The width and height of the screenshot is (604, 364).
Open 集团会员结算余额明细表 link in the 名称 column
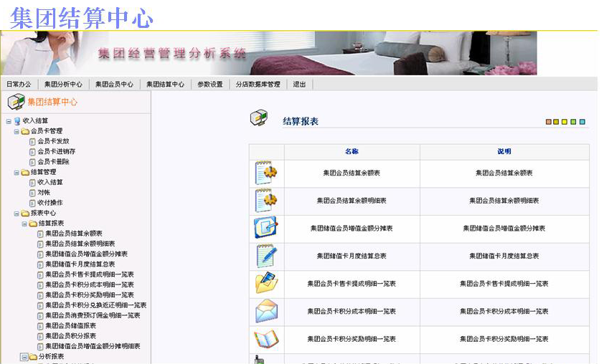[x=351, y=201]
